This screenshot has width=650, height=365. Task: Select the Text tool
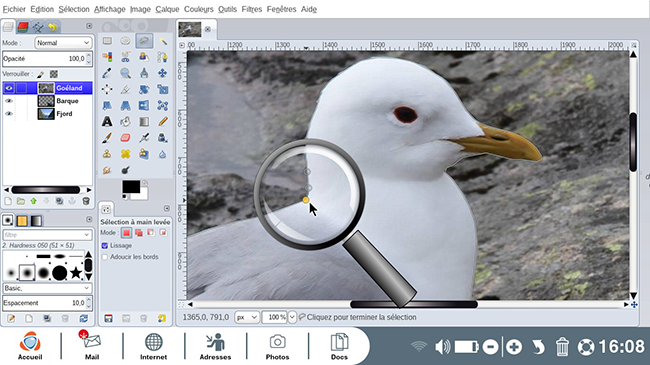(107, 122)
